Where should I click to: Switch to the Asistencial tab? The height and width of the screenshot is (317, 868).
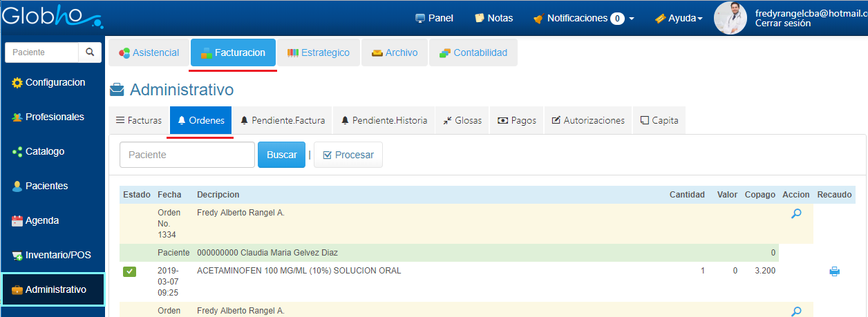(149, 52)
